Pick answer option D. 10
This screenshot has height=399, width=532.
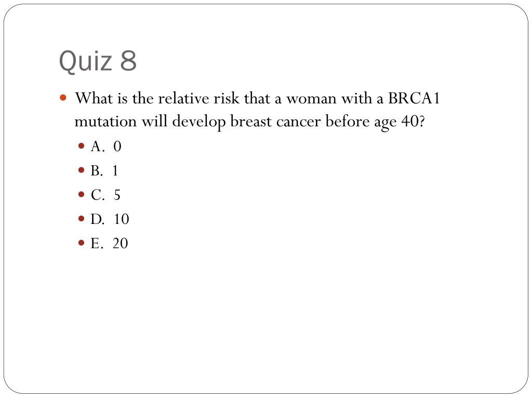[x=110, y=219]
